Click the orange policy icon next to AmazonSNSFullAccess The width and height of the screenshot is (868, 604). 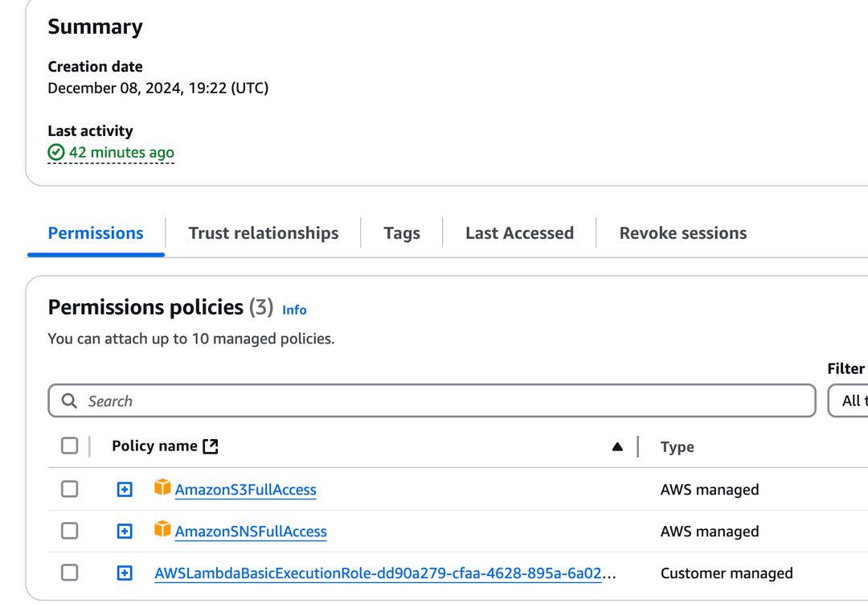coord(162,529)
